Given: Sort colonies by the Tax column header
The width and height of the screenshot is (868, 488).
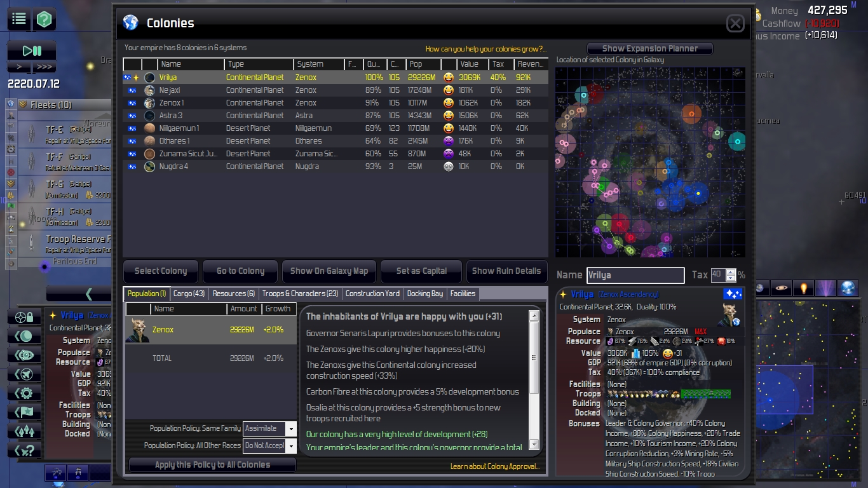Looking at the screenshot, I should (x=500, y=64).
